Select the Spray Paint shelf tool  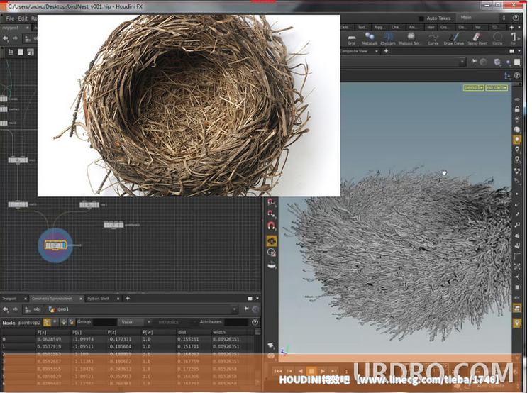pyautogui.click(x=477, y=39)
